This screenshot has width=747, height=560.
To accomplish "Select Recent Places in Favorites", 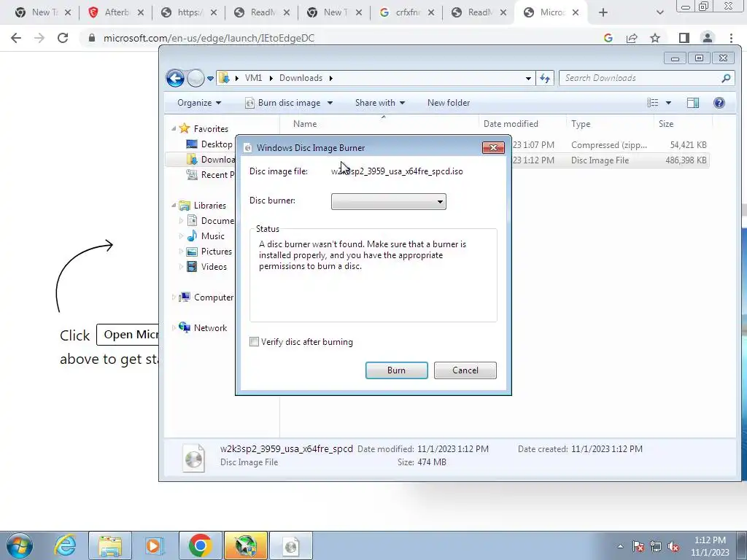I will (210, 175).
